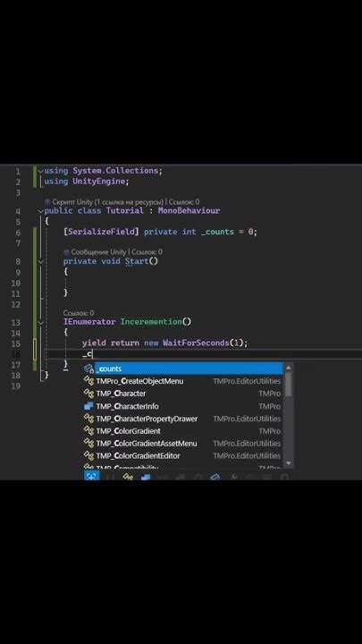Image resolution: width=362 pixels, height=644 pixels.
Task: Click the field filter icon in IntelliSense bar
Action: point(215,477)
